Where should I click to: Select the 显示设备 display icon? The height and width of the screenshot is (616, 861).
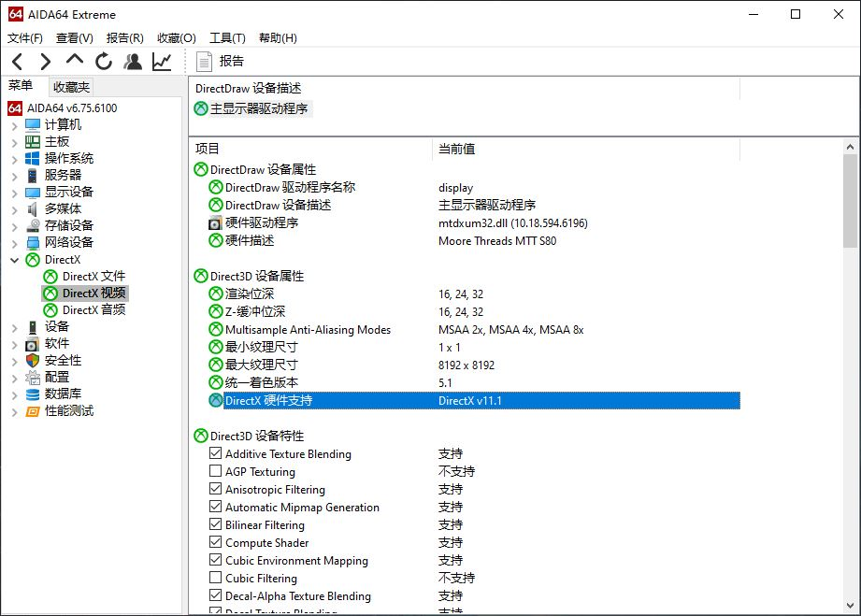(33, 193)
